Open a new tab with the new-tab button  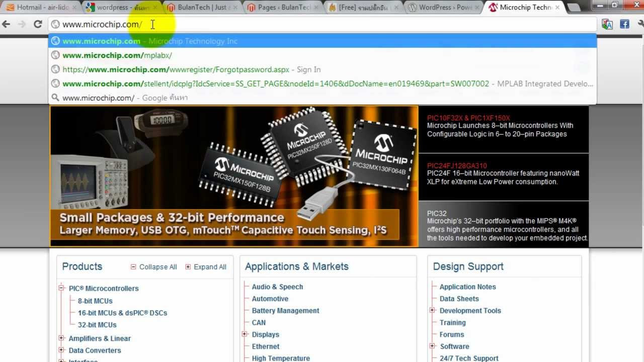tap(573, 8)
